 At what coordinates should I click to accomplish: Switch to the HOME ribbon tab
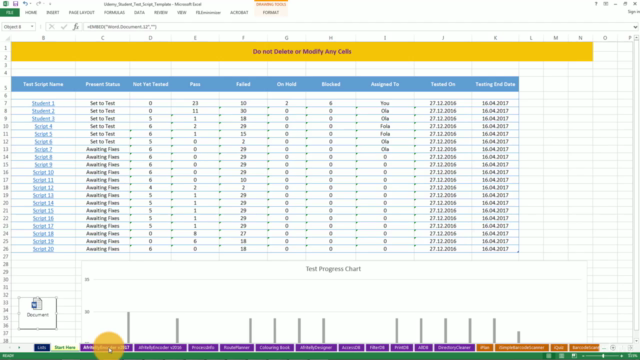[x=31, y=13]
